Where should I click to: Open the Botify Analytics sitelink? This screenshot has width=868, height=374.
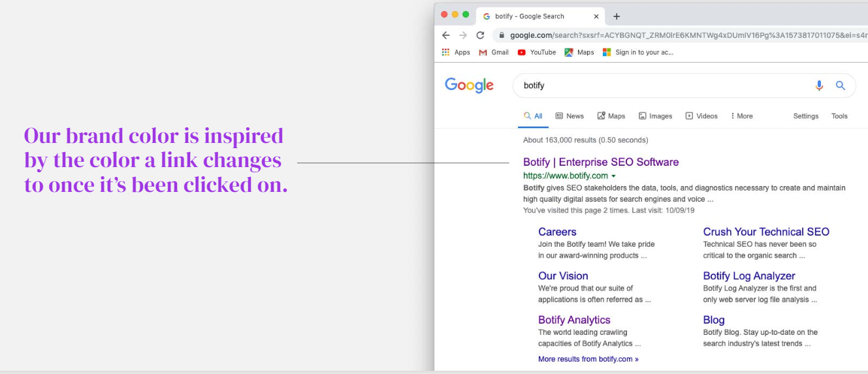pyautogui.click(x=574, y=320)
